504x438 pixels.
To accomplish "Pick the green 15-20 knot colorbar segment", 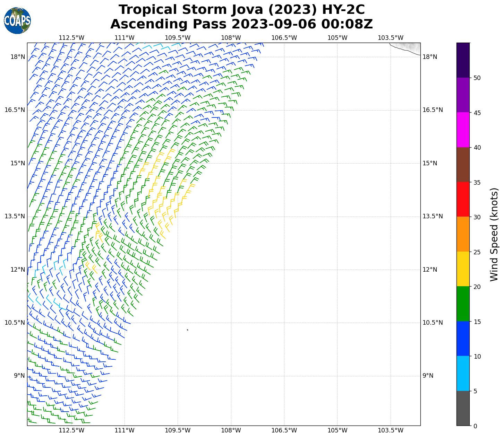I will (x=463, y=304).
